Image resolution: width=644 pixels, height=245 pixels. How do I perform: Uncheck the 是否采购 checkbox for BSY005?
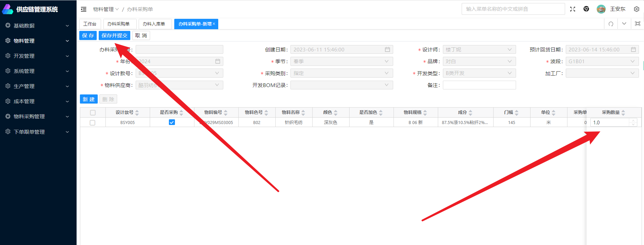pyautogui.click(x=172, y=122)
